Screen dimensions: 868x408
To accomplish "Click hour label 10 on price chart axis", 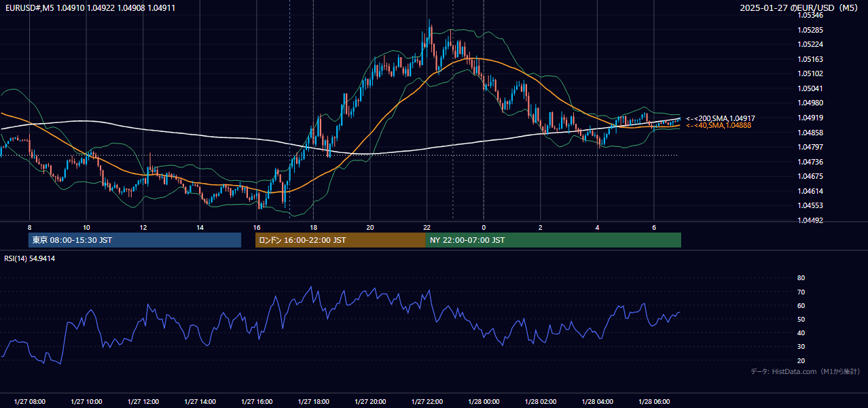I will click(x=86, y=227).
